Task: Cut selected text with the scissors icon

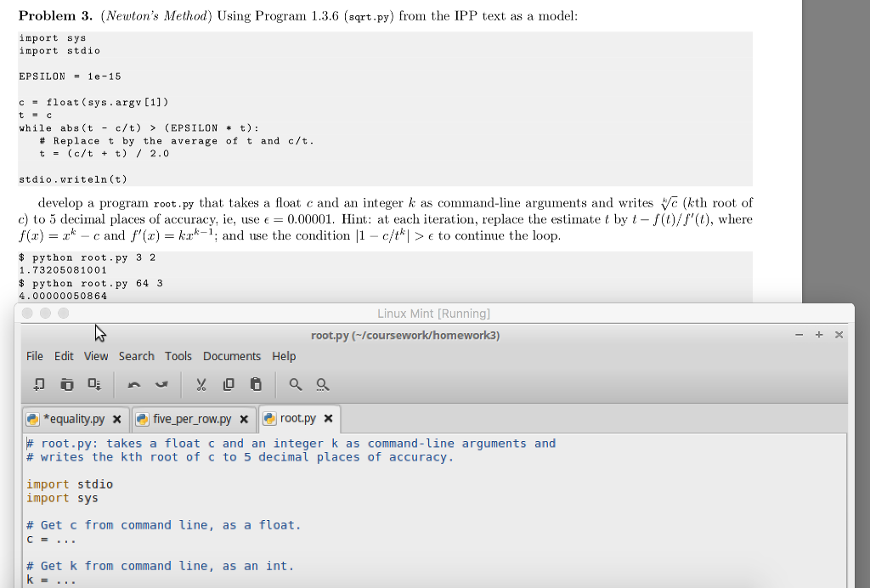Action: pyautogui.click(x=201, y=384)
